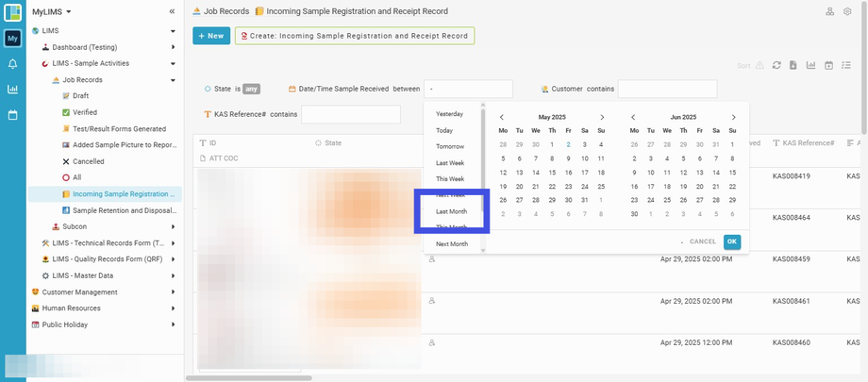Open the My workspace icon
Viewport: 868px width, 382px height.
point(12,38)
